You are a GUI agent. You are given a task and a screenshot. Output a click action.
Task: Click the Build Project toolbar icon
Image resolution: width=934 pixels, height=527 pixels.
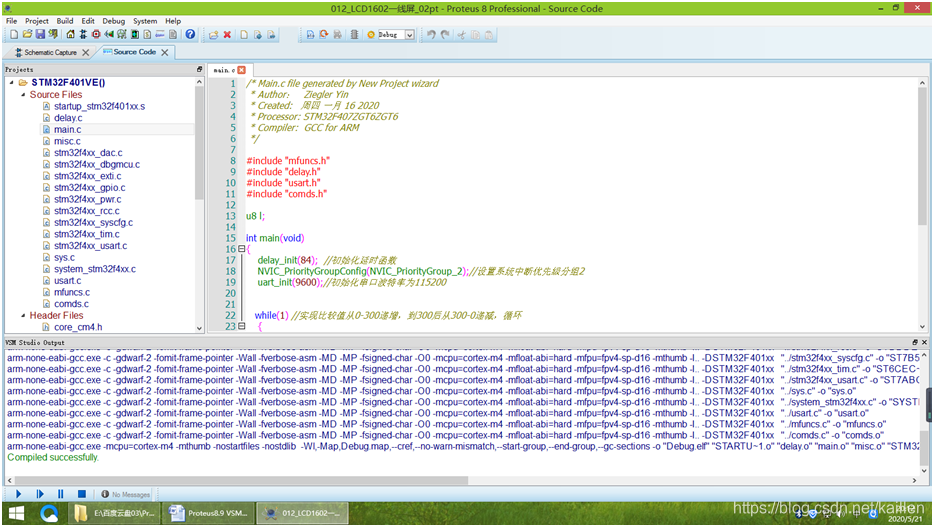(310, 35)
